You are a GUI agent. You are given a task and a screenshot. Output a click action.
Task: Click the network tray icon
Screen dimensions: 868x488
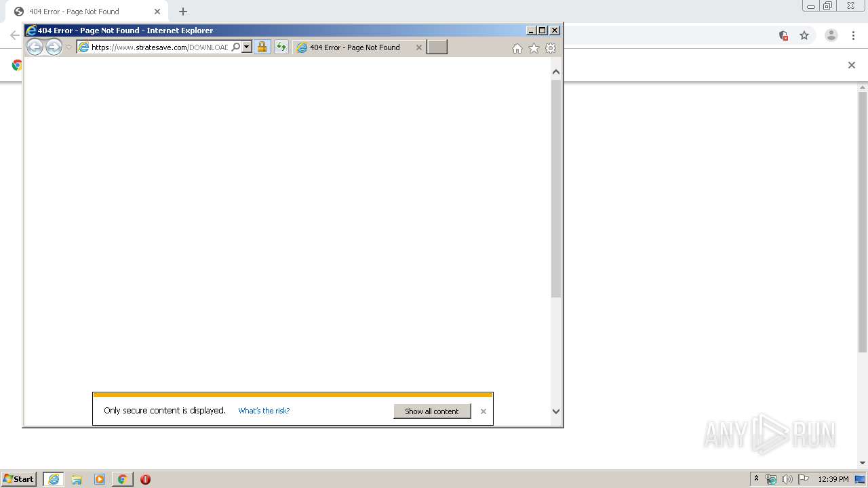[x=771, y=479]
